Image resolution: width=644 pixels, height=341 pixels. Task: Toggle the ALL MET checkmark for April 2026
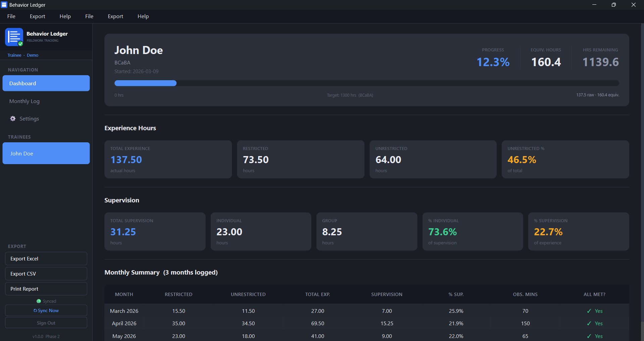click(x=589, y=324)
